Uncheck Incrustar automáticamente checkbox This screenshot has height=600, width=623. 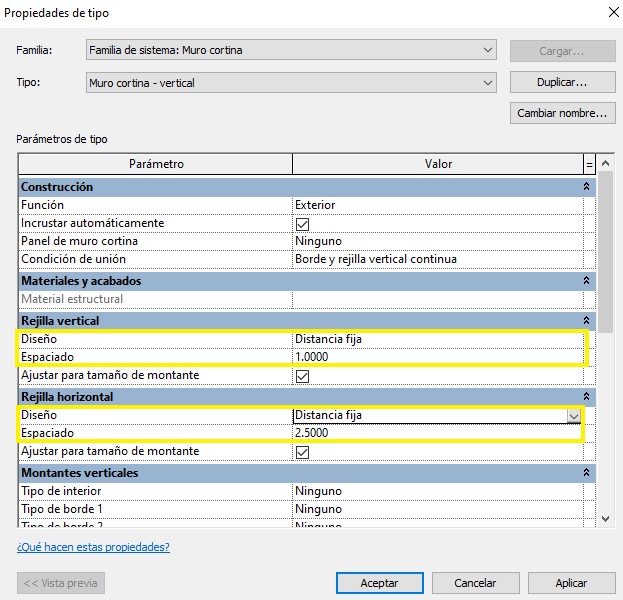(302, 224)
